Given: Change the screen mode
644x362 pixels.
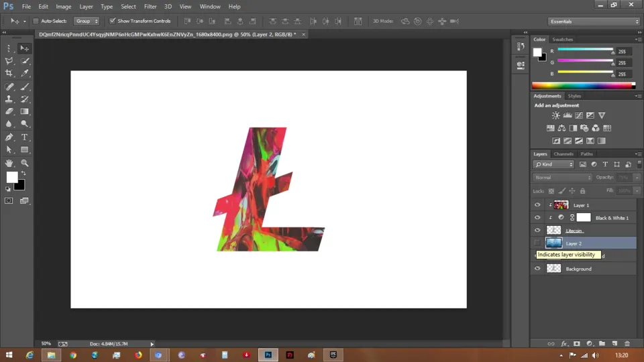Looking at the screenshot, I should pos(25,200).
